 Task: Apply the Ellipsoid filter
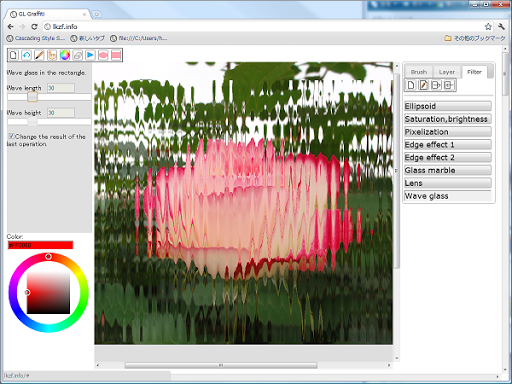(x=448, y=106)
